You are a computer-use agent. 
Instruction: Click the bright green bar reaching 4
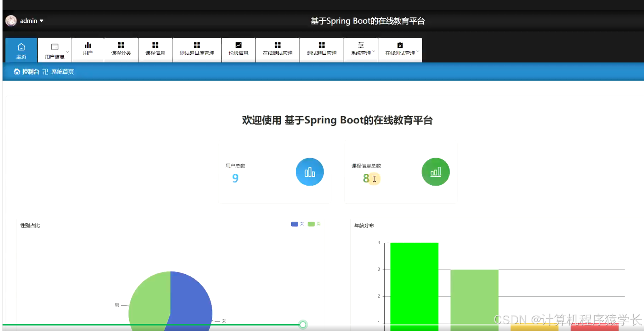pos(414,286)
